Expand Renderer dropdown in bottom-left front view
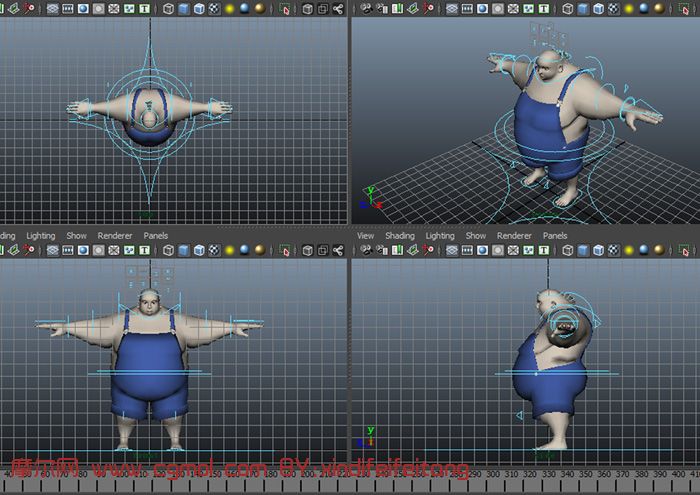Viewport: 700px width, 495px height. pyautogui.click(x=115, y=236)
